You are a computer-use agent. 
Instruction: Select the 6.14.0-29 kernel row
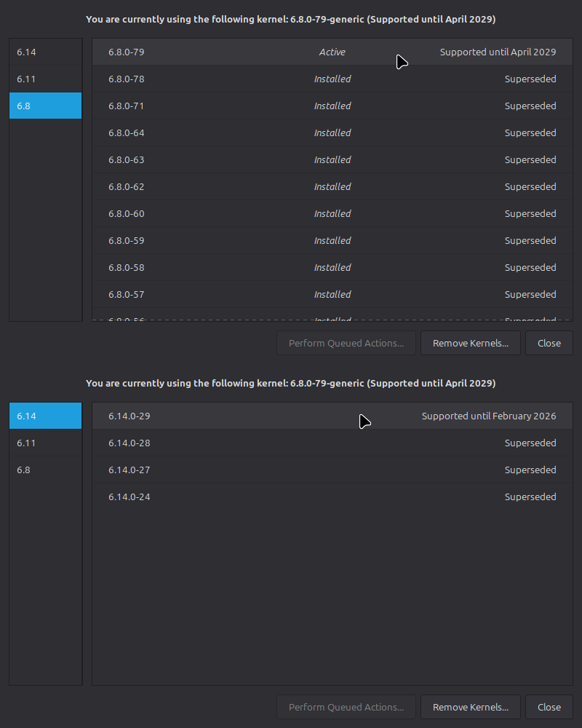click(x=332, y=416)
